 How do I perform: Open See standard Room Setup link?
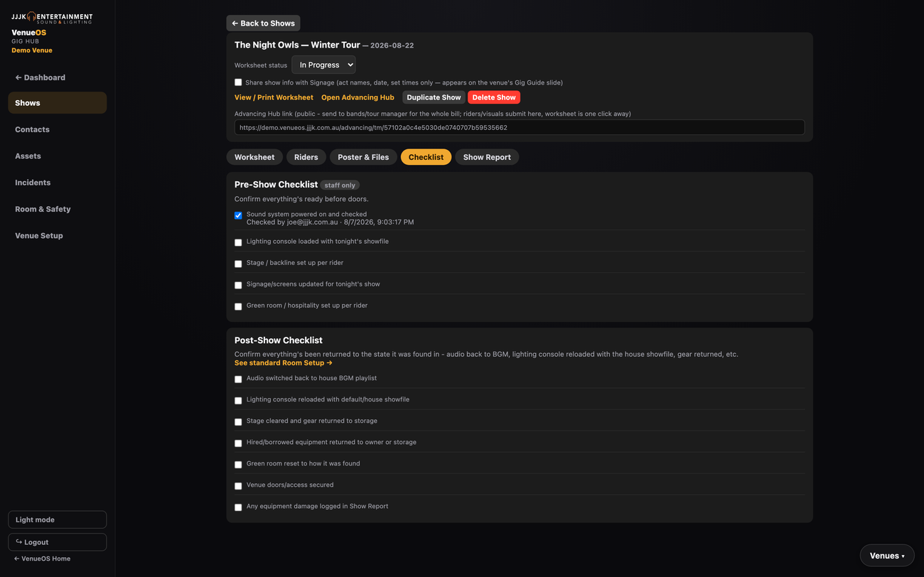284,363
